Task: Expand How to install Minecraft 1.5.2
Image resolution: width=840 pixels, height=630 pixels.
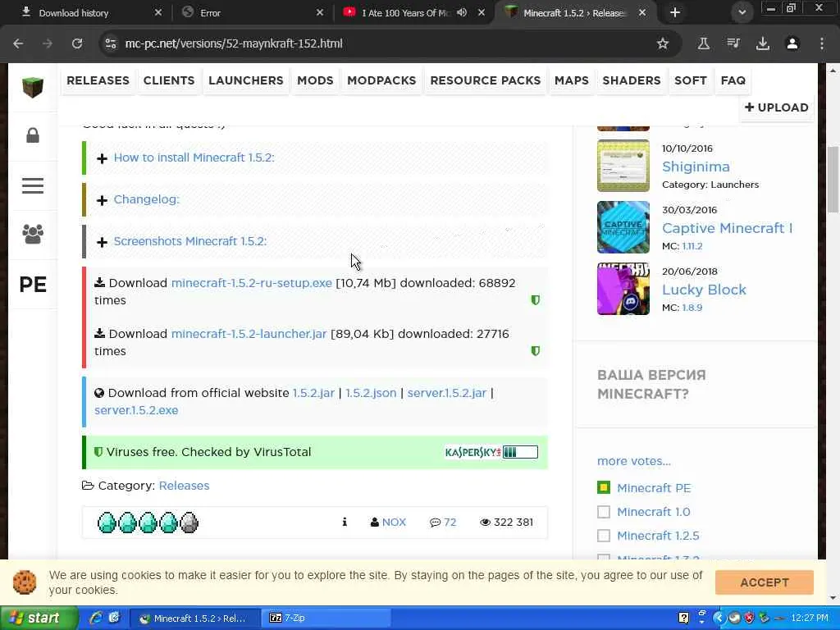Action: [x=194, y=157]
